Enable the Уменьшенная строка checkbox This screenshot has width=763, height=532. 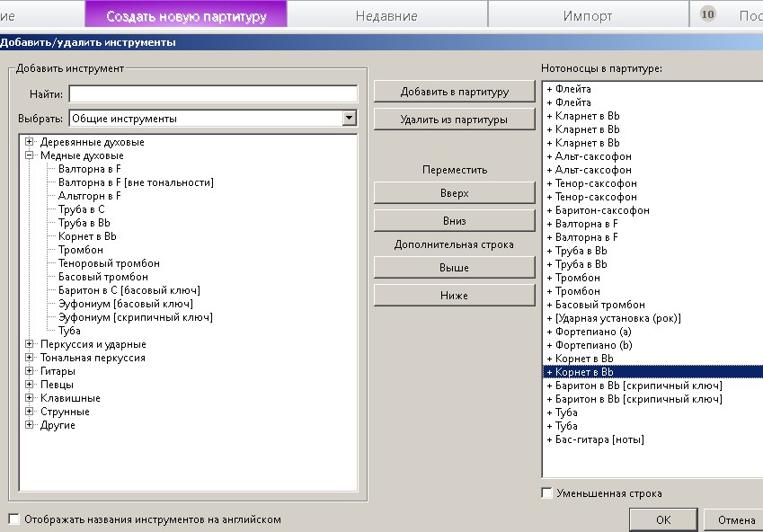pos(547,492)
